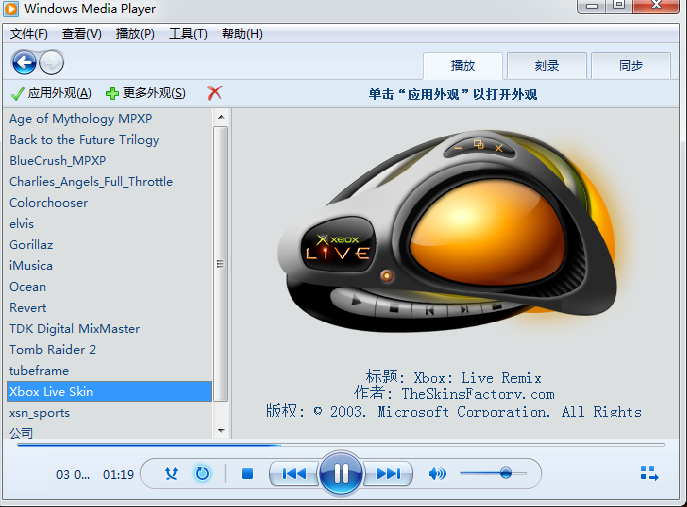Toggle repeat mode
Viewport: 687px width, 507px height.
(202, 474)
